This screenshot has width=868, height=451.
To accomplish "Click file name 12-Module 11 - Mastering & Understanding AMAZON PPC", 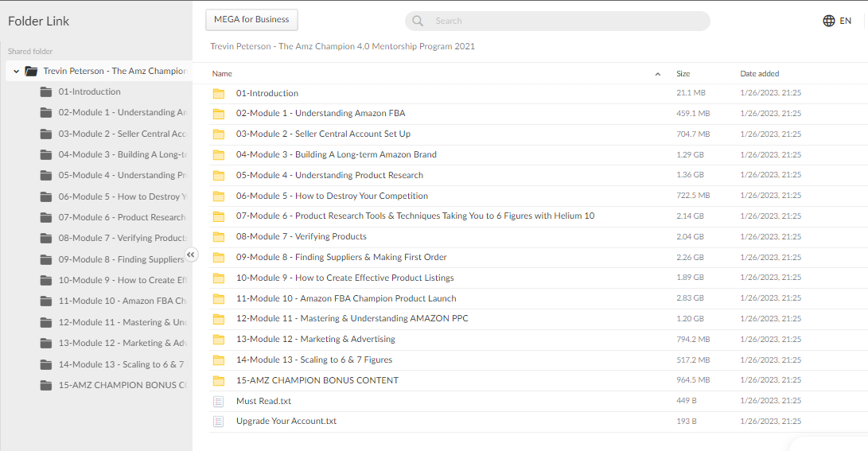I will (x=352, y=318).
